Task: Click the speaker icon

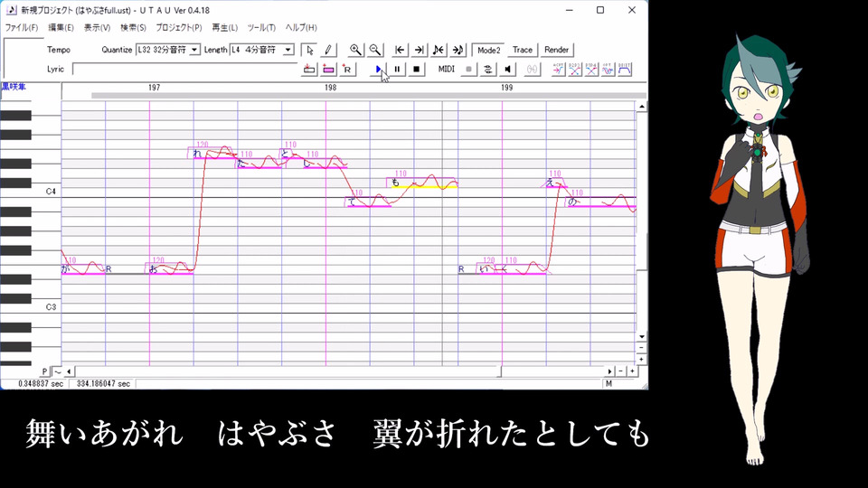Action: pyautogui.click(x=507, y=70)
